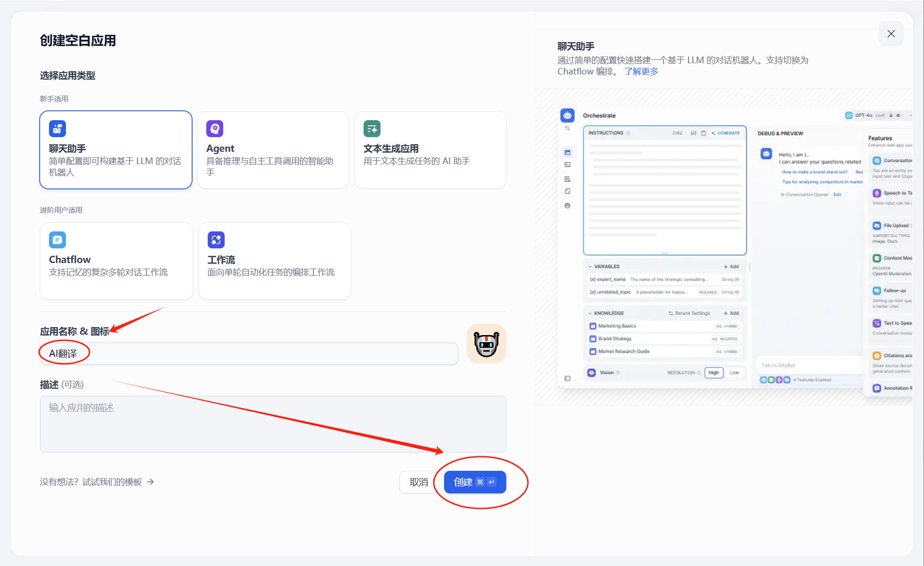This screenshot has width=924, height=566.
Task: Select the Chatflow app type card
Action: pos(116,261)
